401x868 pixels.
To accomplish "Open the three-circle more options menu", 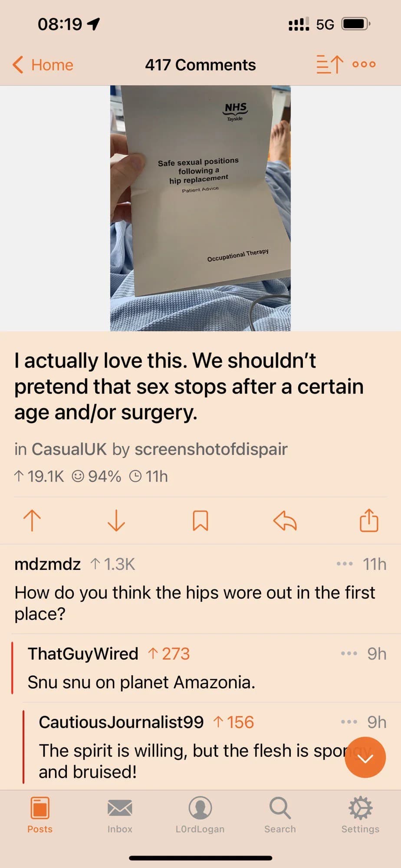I will click(364, 65).
